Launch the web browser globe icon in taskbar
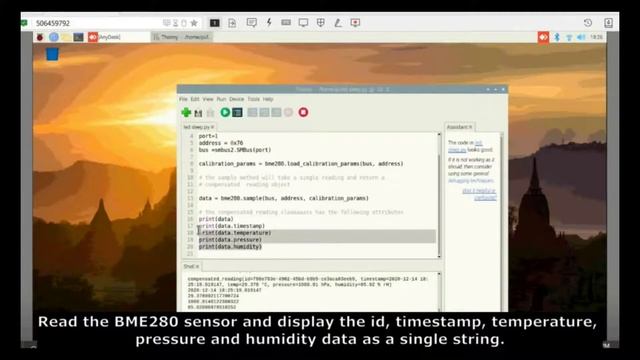640x360 pixels. pos(53,37)
